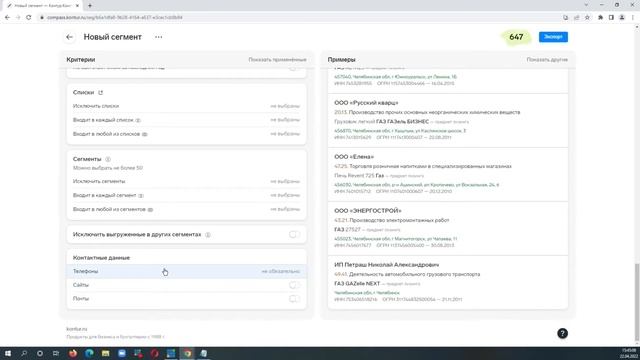Open Firefox from the taskbar
Viewport: 640px width, 360px height.
(x=73, y=353)
